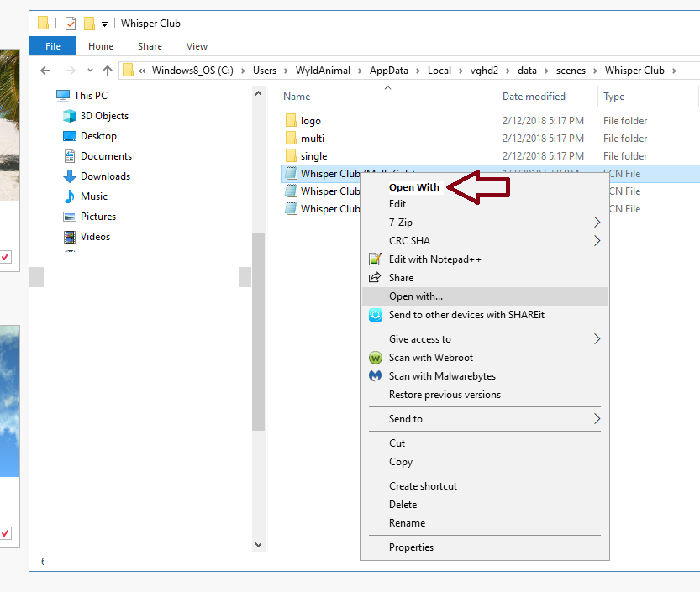Screen dimensions: 700x592
Task: Open the Downloads folder in sidebar
Action: coord(105,176)
